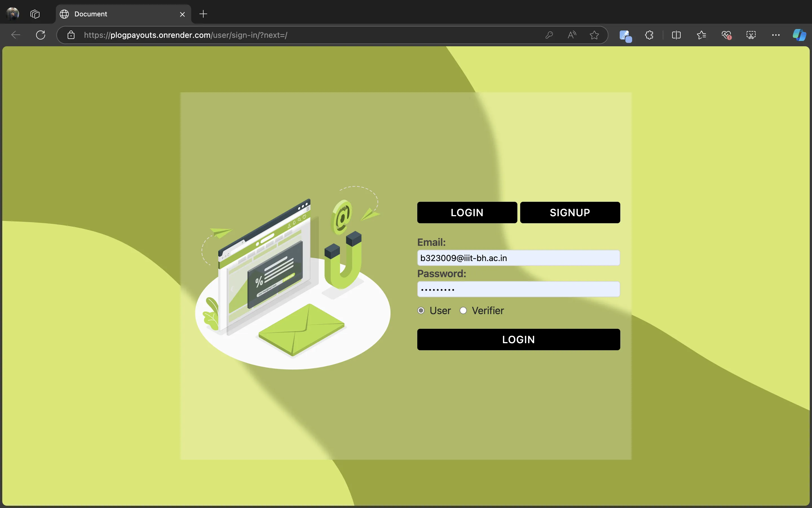
Task: View site info lock icon
Action: click(x=71, y=35)
